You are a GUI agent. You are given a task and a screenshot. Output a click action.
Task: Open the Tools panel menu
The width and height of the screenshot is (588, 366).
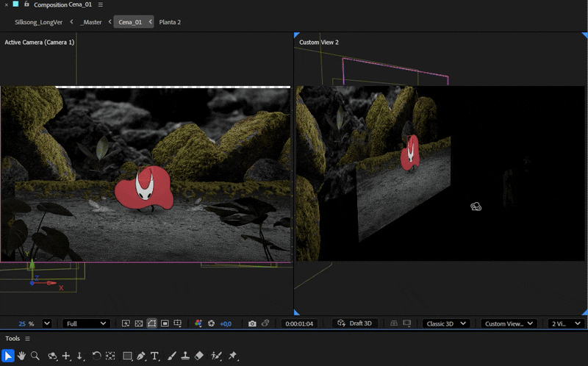(27, 339)
